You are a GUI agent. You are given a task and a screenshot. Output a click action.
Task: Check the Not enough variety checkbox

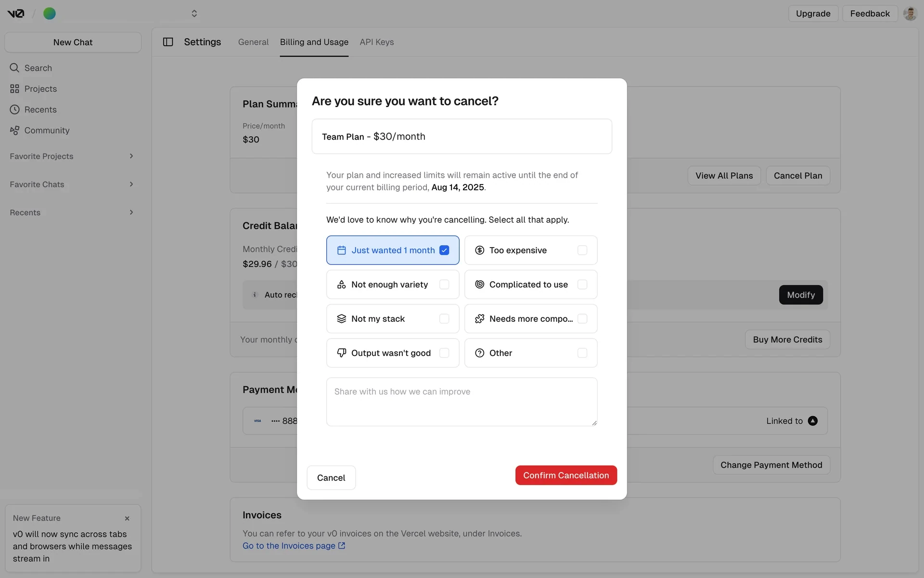(x=444, y=285)
